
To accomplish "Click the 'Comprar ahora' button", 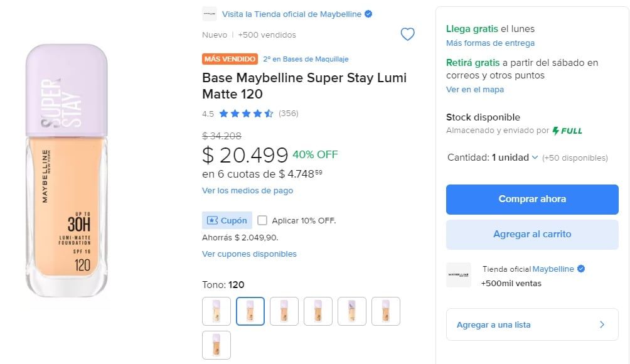I will coord(531,199).
